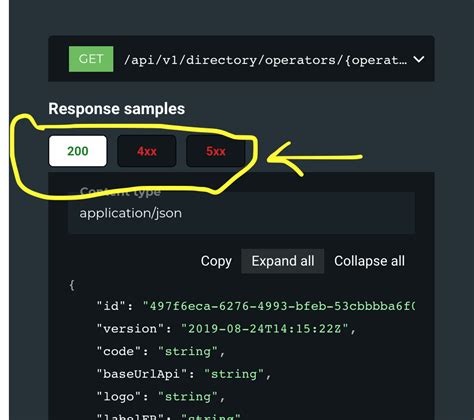Click the opening brace of the JSON
This screenshot has height=420, width=474.
pos(72,285)
